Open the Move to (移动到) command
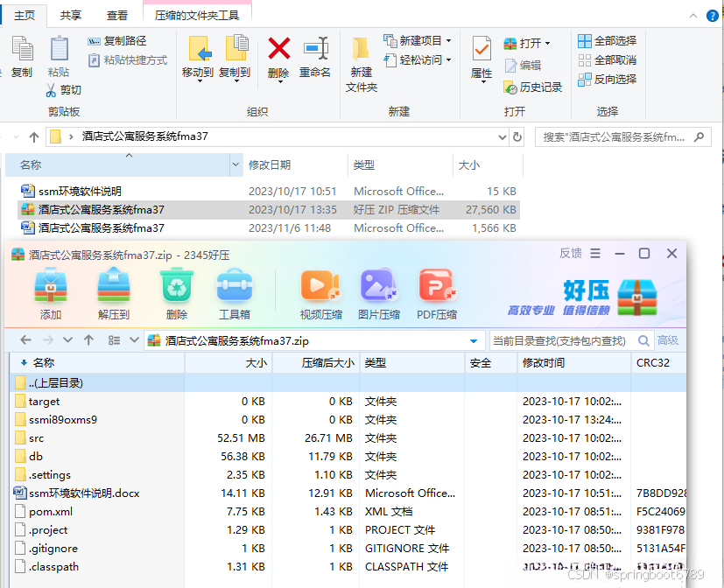The width and height of the screenshot is (724, 588). (198, 58)
